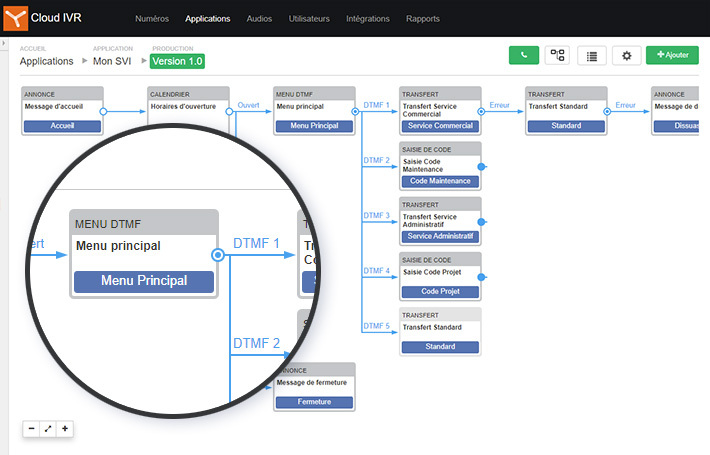This screenshot has height=455, width=710.
Task: Click the green phone call button
Action: 523,56
